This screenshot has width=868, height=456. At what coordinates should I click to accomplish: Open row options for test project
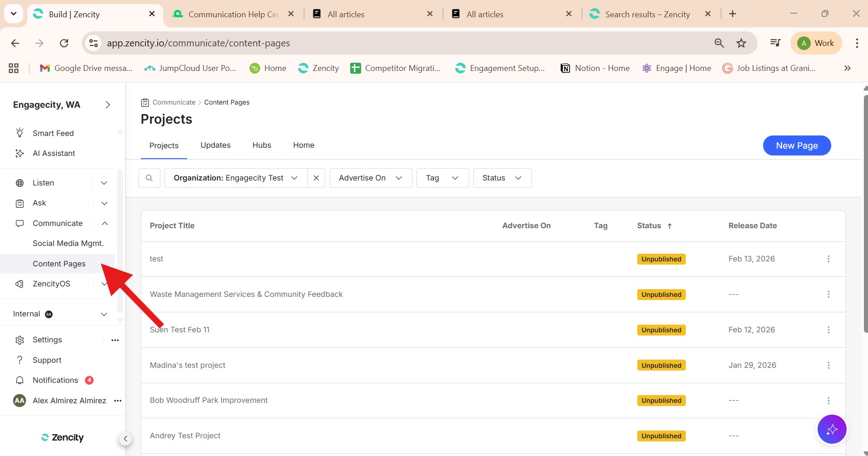tap(828, 259)
